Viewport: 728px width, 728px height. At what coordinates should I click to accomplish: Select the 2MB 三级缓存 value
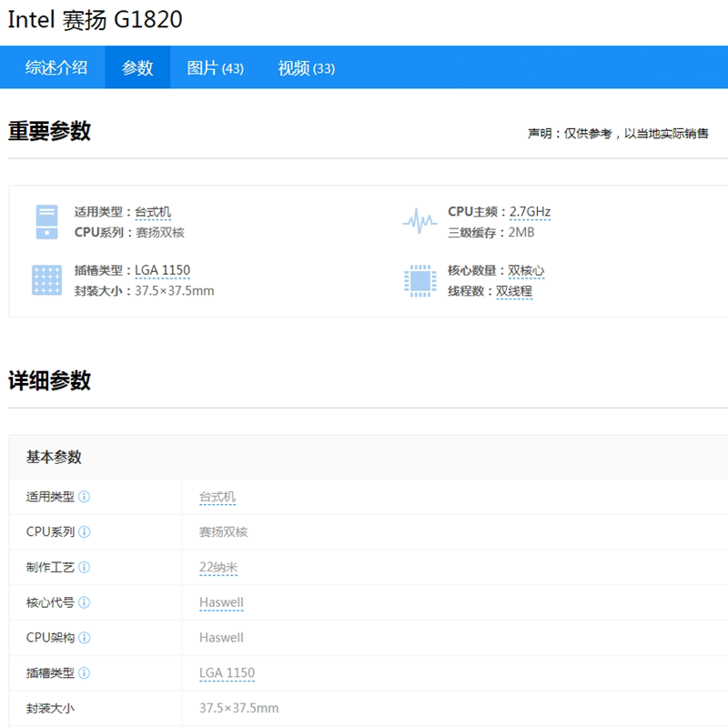click(x=521, y=233)
